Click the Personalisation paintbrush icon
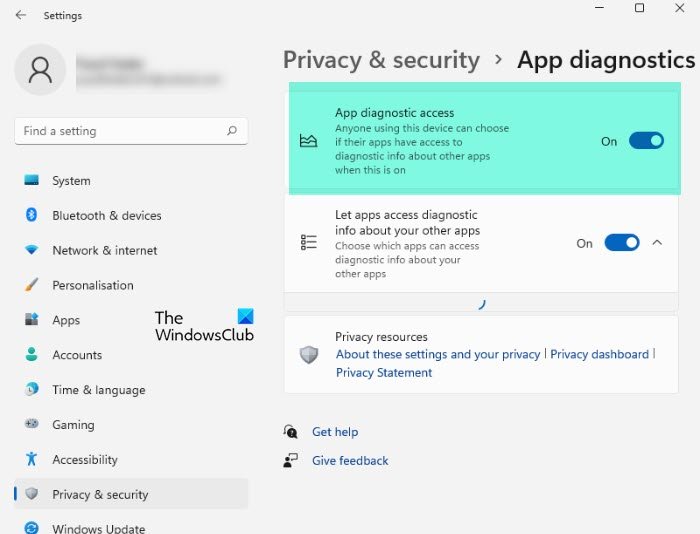 pyautogui.click(x=31, y=285)
